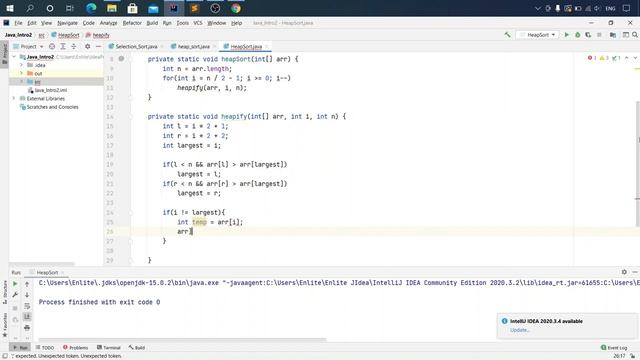Click the Update link in the notification
The width and height of the screenshot is (640, 360).
point(520,330)
